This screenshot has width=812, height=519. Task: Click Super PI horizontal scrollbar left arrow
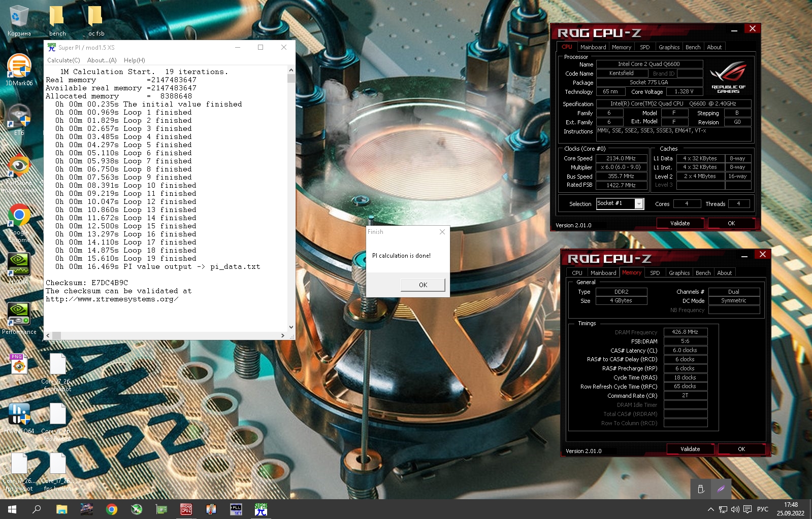click(x=48, y=335)
